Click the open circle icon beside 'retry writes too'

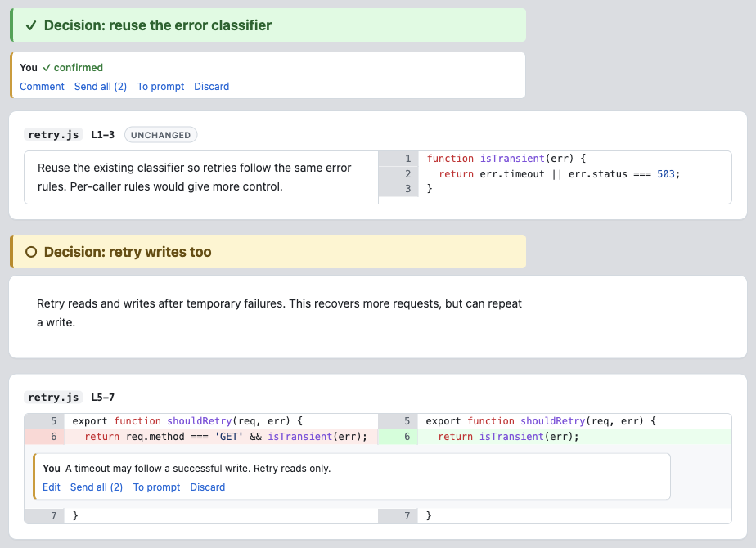[x=31, y=252]
